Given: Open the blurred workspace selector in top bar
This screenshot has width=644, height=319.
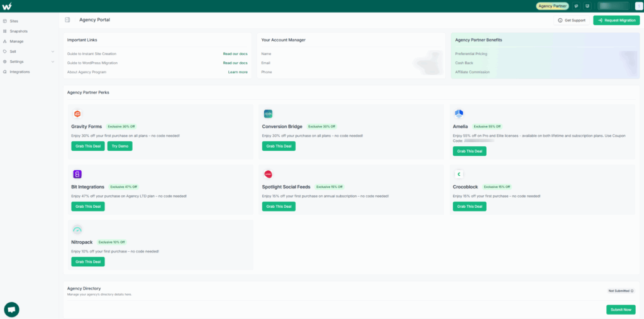Looking at the screenshot, I should click(614, 6).
